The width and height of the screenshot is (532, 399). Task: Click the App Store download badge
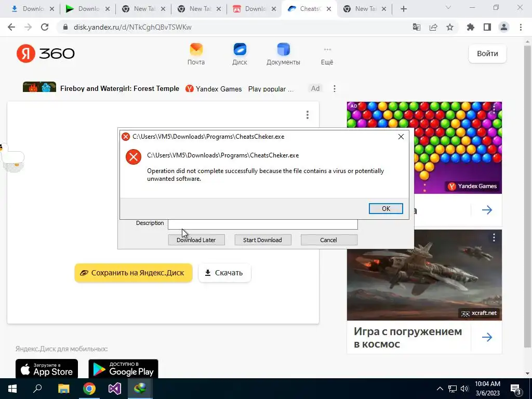(x=47, y=369)
